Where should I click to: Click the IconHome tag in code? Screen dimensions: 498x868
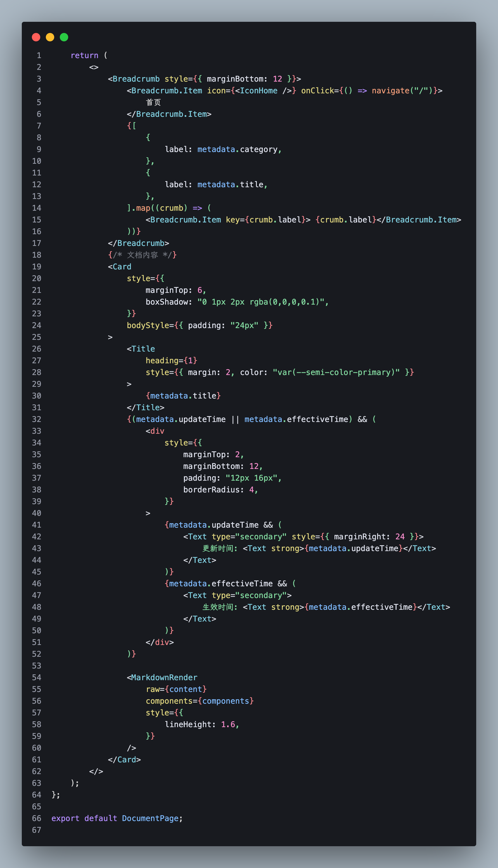point(258,91)
